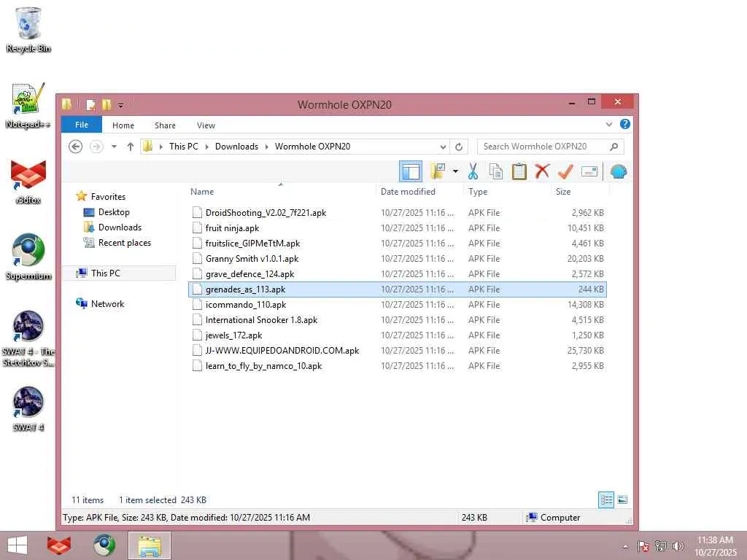
Task: Sort files by the Name column header
Action: tap(202, 192)
